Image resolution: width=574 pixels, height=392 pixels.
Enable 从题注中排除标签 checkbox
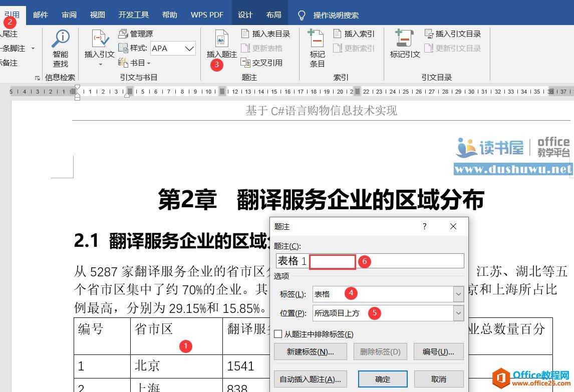[278, 335]
